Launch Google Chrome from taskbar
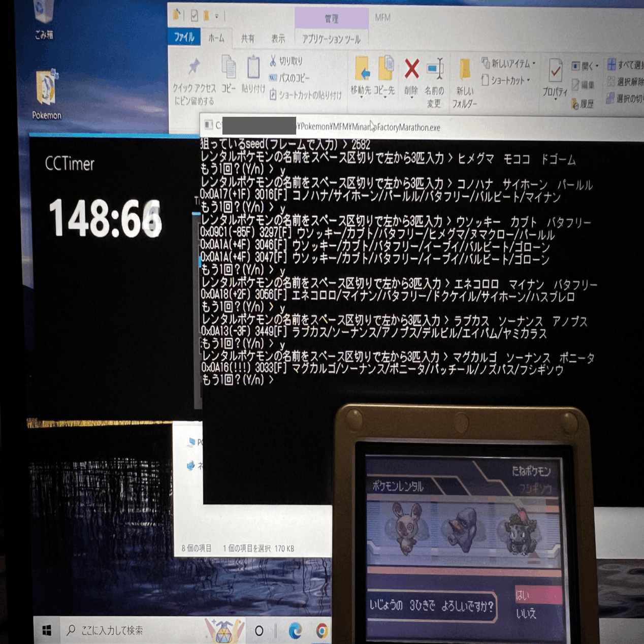 pos(321,631)
